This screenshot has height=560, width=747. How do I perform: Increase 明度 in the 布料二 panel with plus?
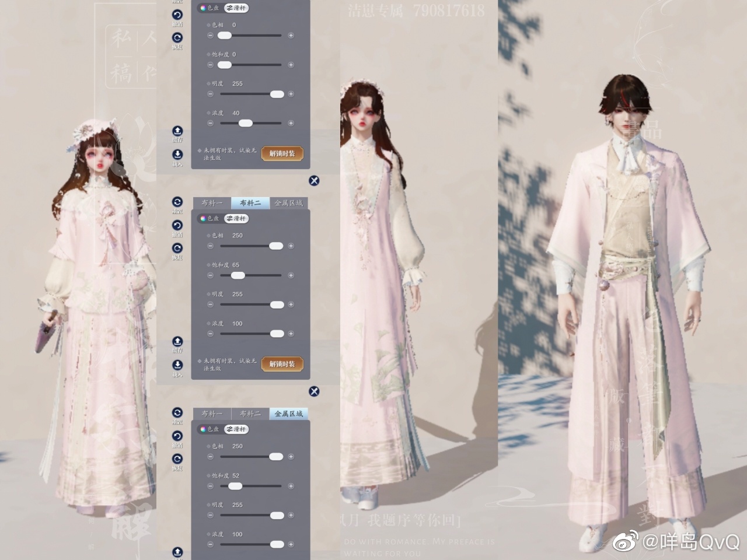pos(291,304)
